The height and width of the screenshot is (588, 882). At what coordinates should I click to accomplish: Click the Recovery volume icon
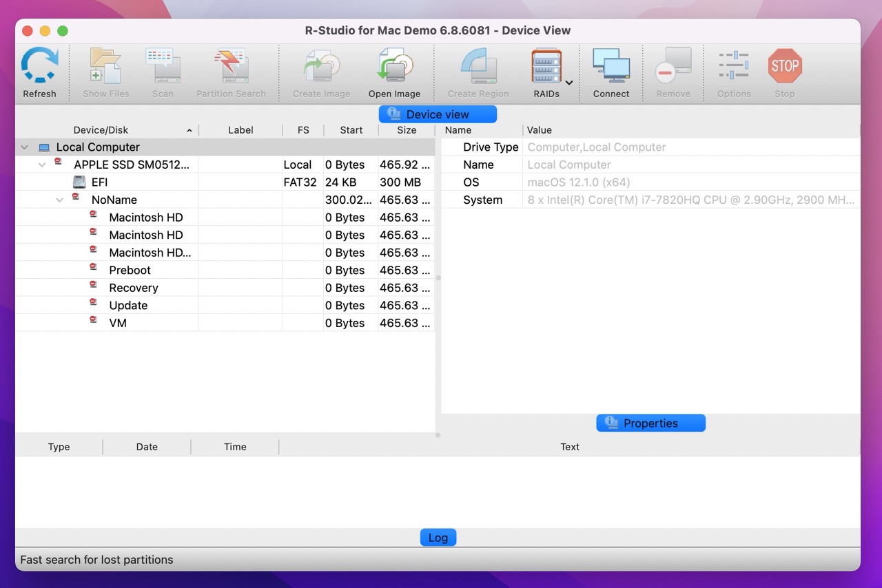click(x=93, y=284)
